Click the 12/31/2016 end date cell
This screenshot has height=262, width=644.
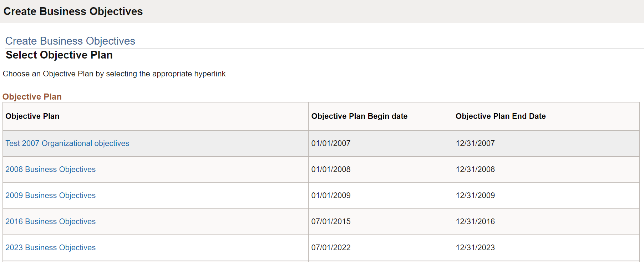(475, 222)
